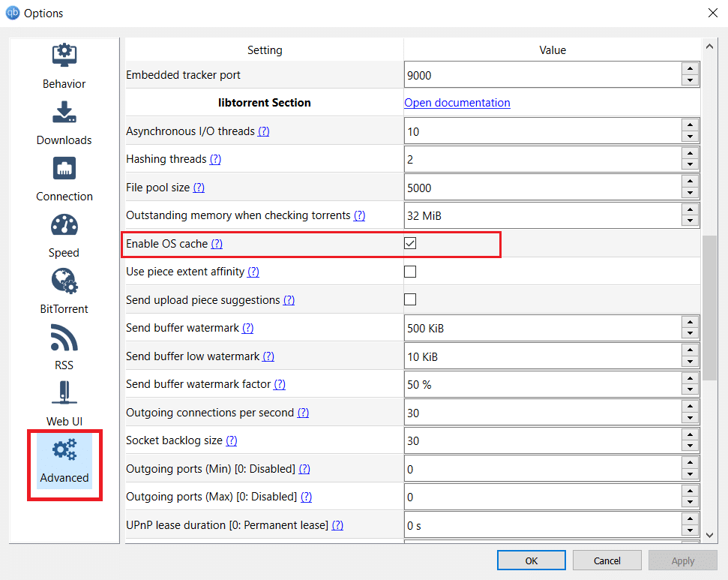Increase UPnP lease duration with up arrow
728x580 pixels.
pyautogui.click(x=690, y=519)
